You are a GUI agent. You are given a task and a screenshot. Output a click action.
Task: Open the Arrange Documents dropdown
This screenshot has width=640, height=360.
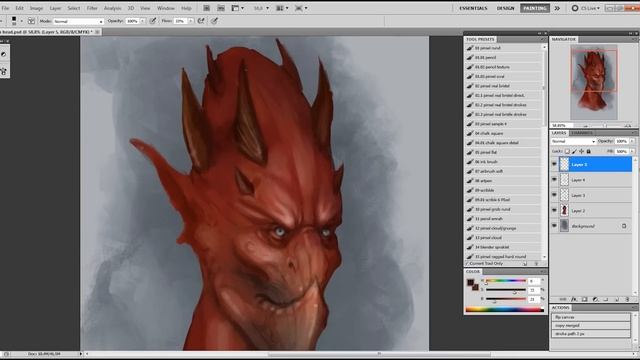[282, 8]
